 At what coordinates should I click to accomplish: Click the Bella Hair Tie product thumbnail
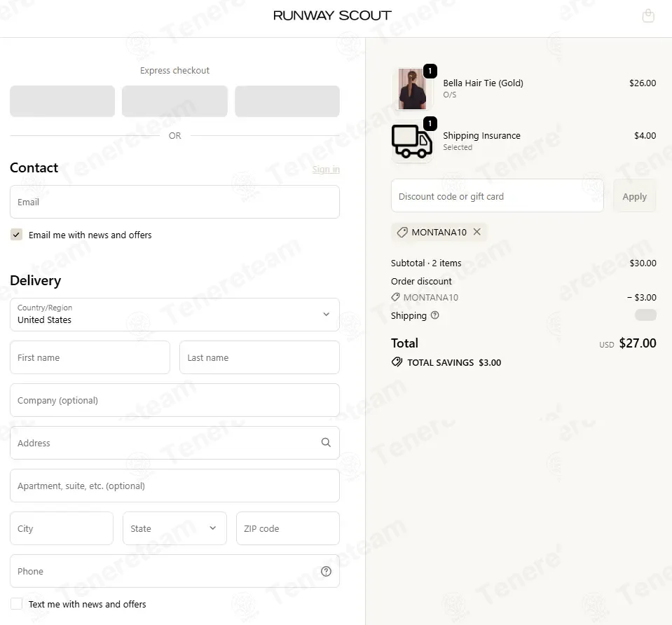(x=412, y=89)
